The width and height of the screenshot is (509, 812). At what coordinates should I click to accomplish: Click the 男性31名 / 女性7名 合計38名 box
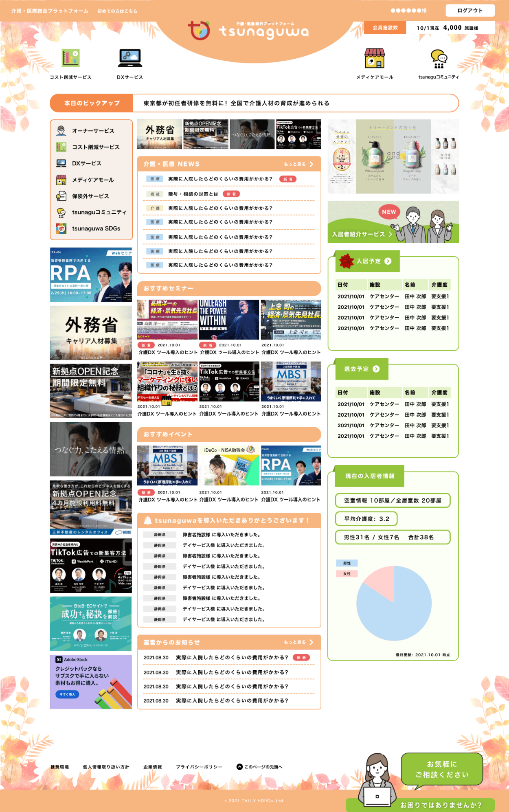click(393, 537)
